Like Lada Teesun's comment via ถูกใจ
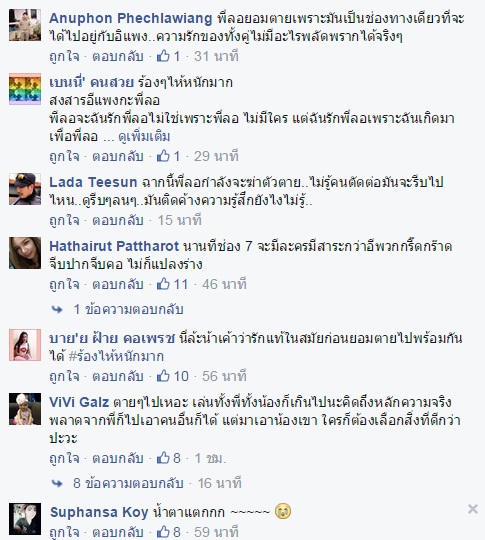485x540 pixels. (64, 220)
